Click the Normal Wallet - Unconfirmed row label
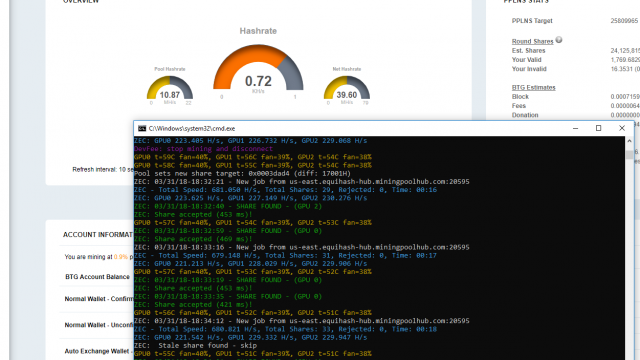The width and height of the screenshot is (640, 360). 99,325
